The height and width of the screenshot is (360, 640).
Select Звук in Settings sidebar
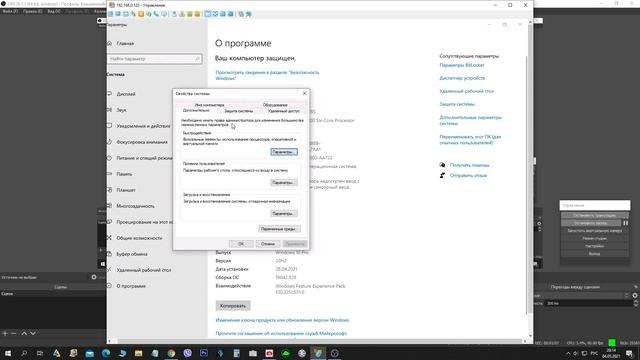(x=121, y=110)
